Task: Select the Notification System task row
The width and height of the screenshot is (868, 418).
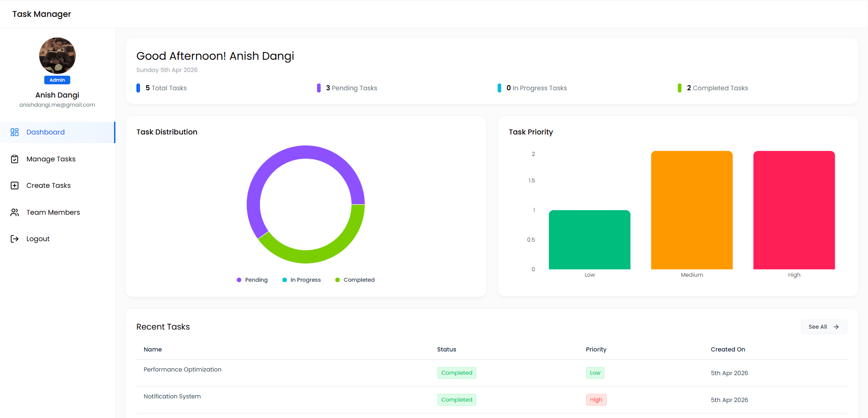Action: pyautogui.click(x=172, y=397)
